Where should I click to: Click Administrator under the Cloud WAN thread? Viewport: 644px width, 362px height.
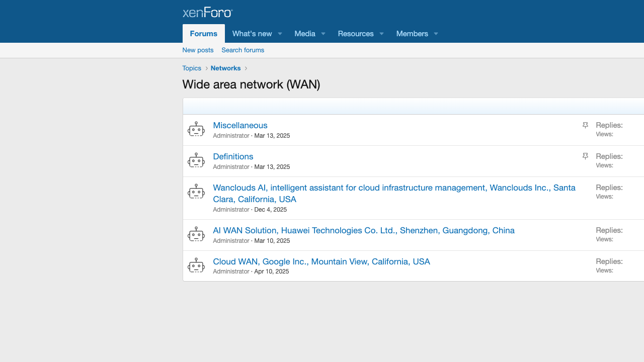(231, 271)
